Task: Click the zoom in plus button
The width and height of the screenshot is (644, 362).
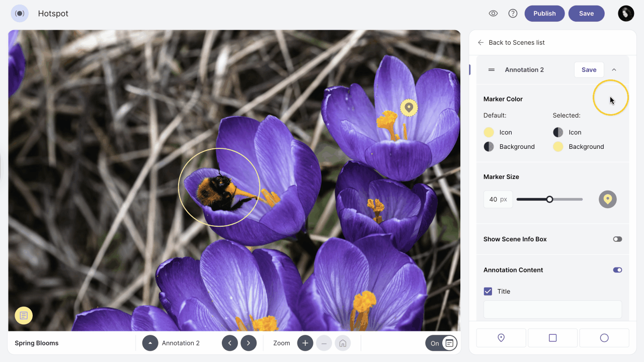Action: click(x=305, y=343)
